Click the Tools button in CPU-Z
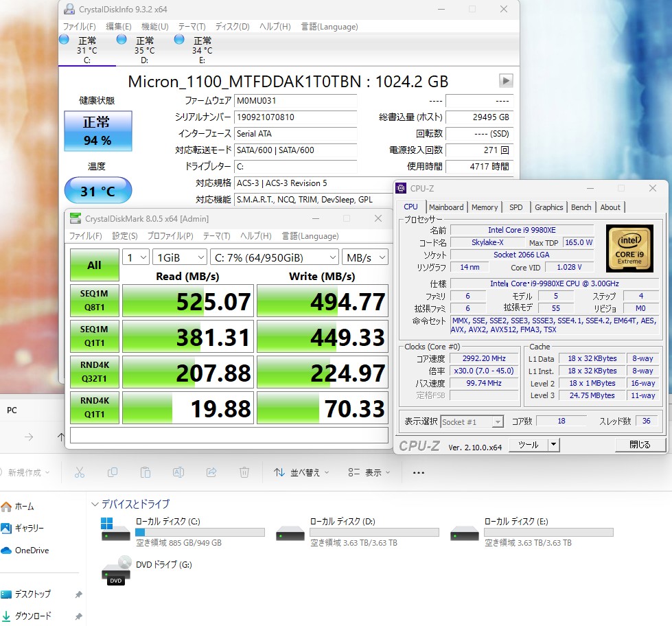This screenshot has height=626, width=672. (529, 445)
